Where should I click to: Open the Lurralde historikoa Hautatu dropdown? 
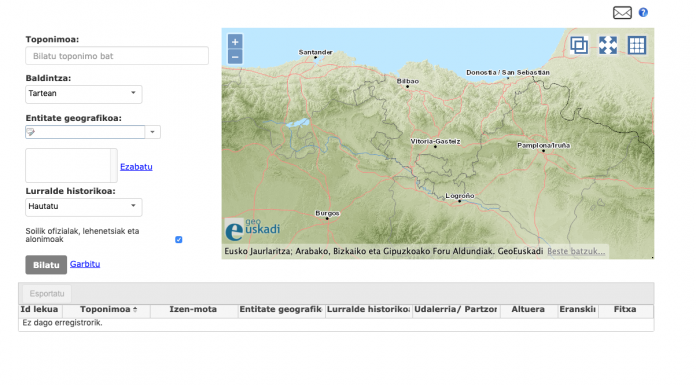(83, 207)
